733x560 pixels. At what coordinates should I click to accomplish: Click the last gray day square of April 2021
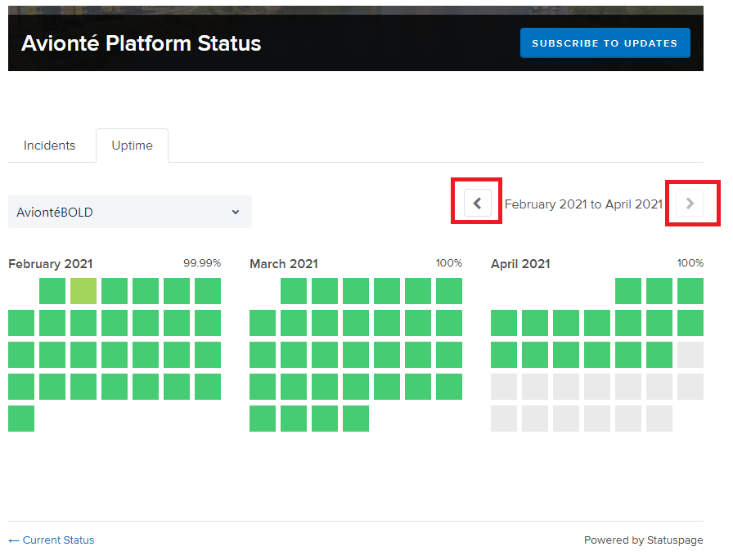(659, 419)
